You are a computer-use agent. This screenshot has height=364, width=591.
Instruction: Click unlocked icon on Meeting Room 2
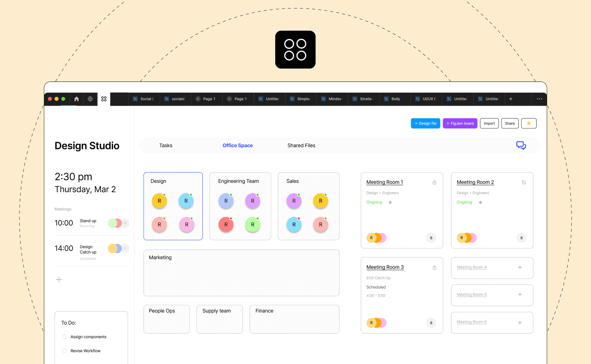coord(524,182)
